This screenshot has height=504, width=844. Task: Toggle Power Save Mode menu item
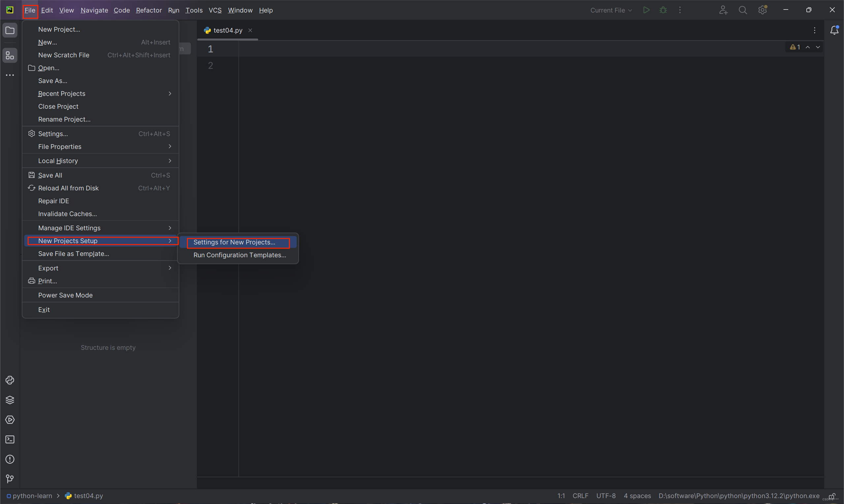click(x=65, y=295)
